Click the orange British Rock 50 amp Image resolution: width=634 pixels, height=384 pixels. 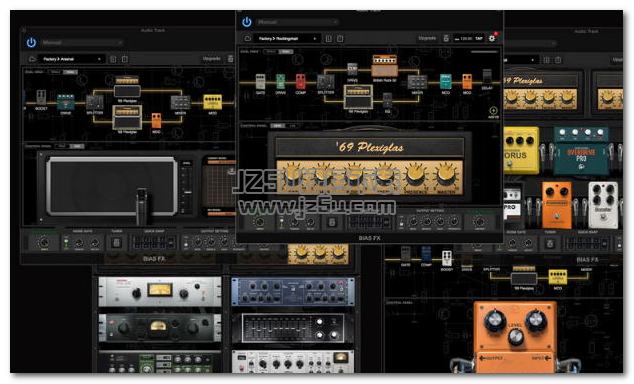(x=384, y=67)
